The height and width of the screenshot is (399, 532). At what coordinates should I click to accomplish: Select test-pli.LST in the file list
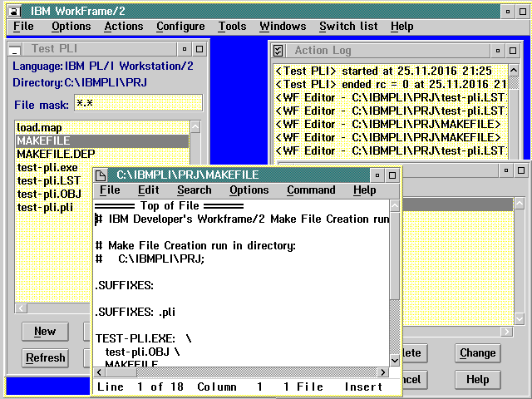[54, 180]
